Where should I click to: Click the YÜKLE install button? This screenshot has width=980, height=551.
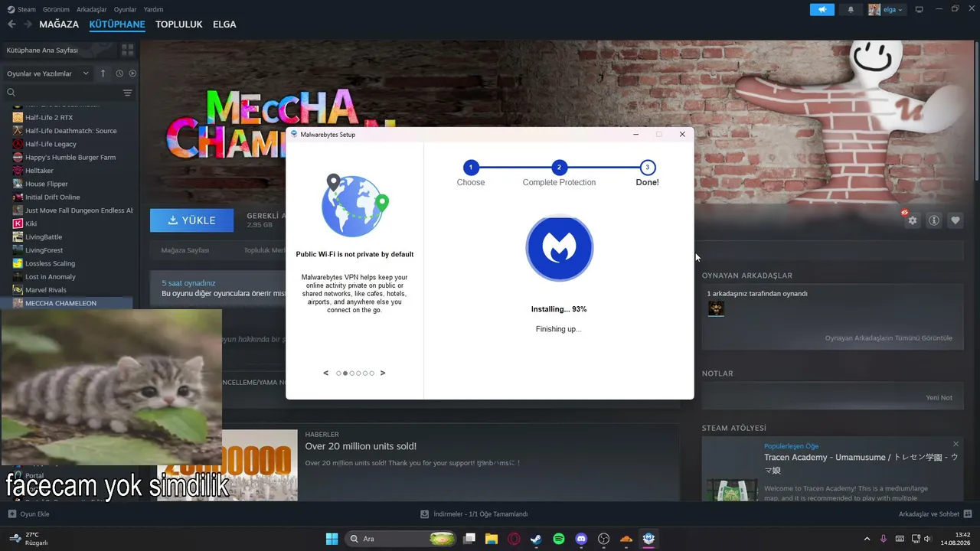[192, 220]
